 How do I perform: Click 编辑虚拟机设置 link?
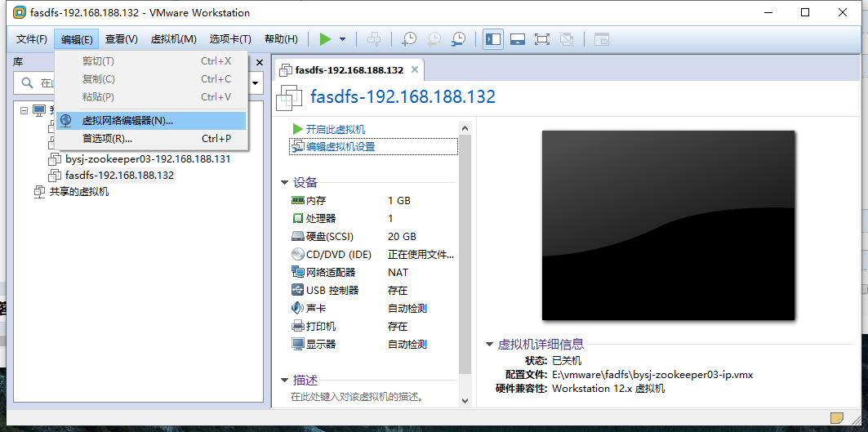(x=341, y=147)
